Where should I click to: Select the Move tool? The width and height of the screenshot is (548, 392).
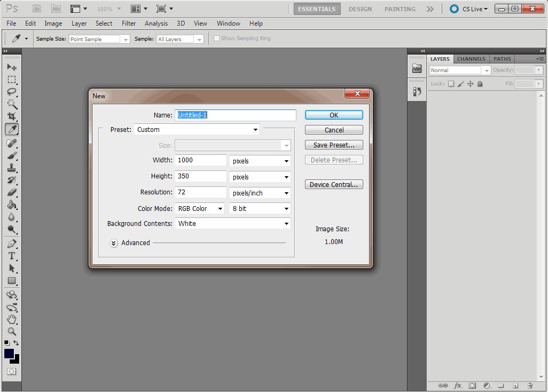point(12,66)
